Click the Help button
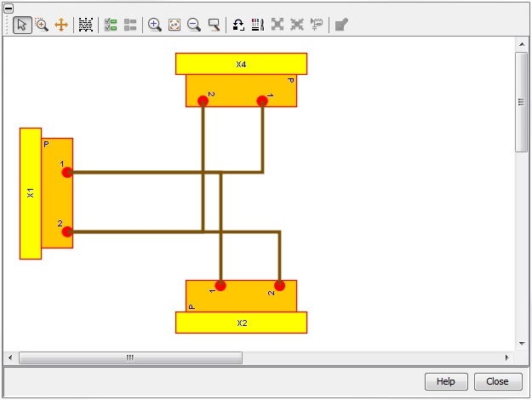Image resolution: width=532 pixels, height=400 pixels. (446, 381)
